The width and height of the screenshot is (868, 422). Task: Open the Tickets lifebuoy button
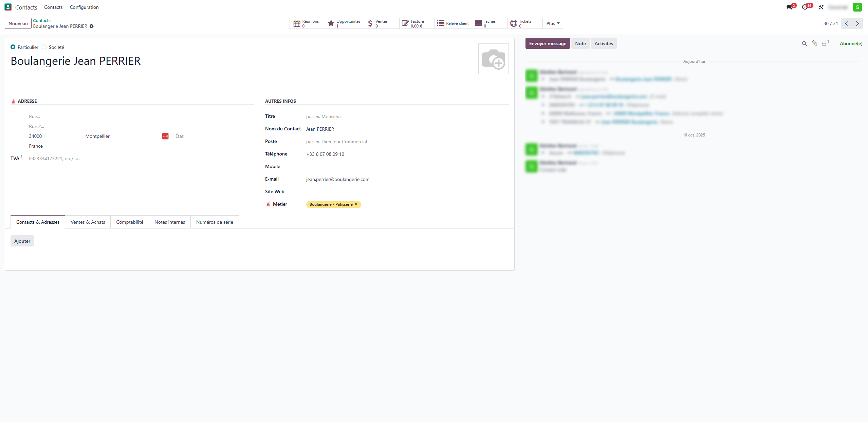pos(525,23)
